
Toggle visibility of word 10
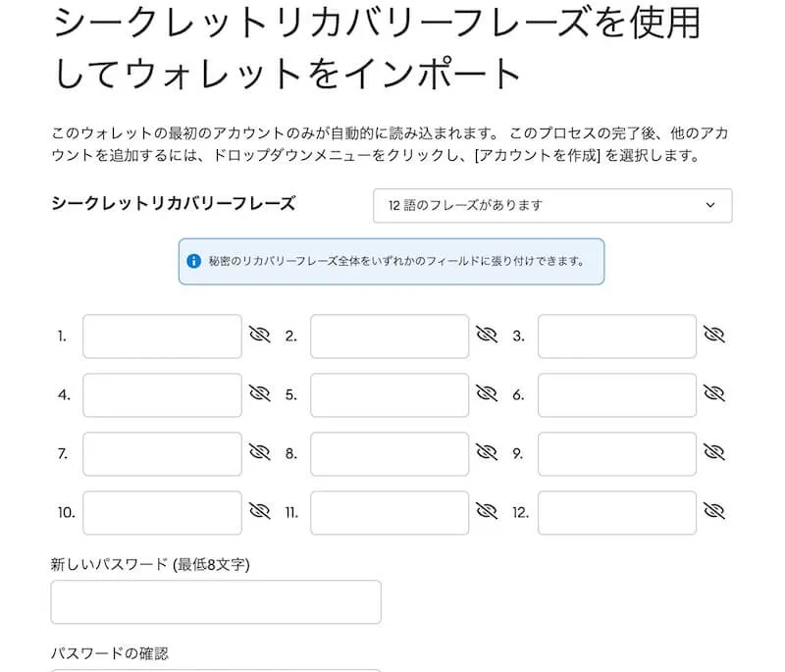click(260, 512)
